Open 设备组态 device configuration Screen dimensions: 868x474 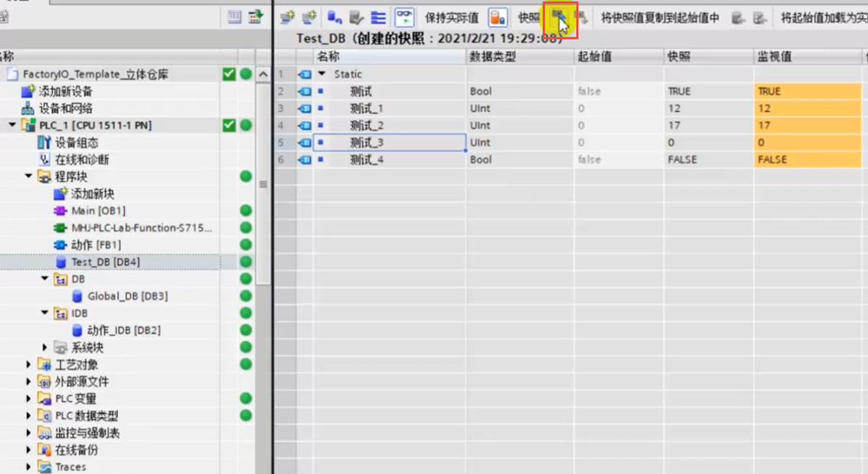point(76,142)
